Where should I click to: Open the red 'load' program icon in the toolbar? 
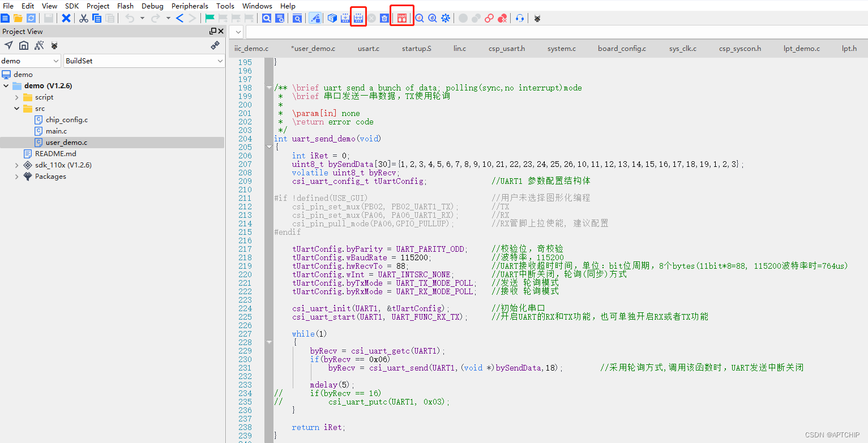click(401, 18)
